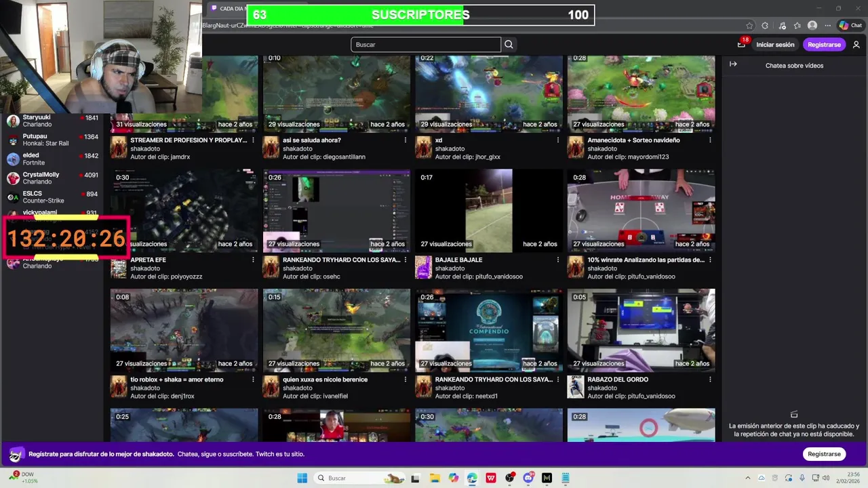Screen dimensions: 868x488
Task: Open the browser media control icon
Action: click(x=783, y=26)
